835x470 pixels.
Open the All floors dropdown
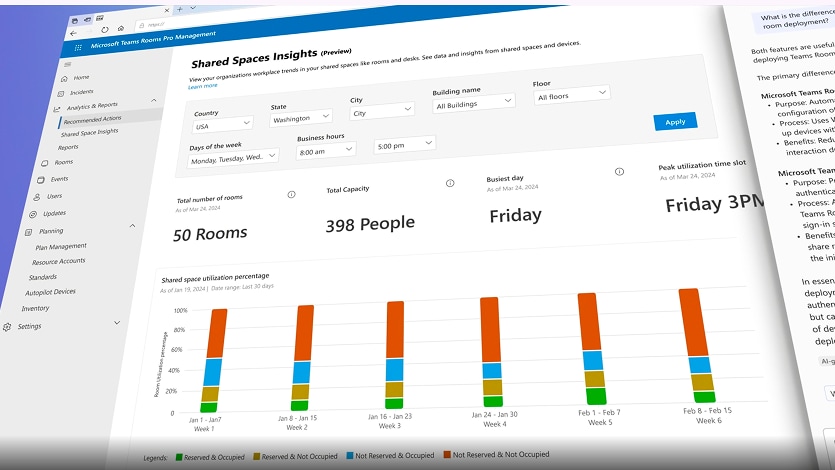(x=571, y=95)
